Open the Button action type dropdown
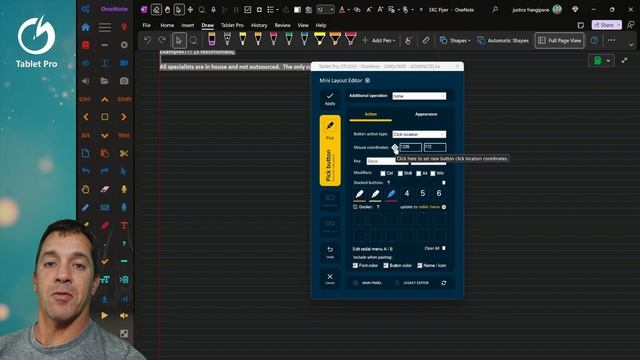Image resolution: width=640 pixels, height=360 pixels. tap(419, 134)
